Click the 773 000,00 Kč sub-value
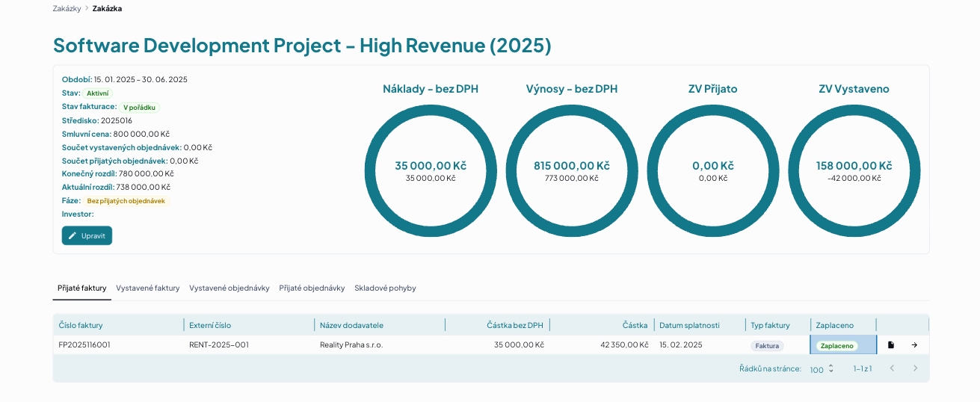 pos(572,178)
